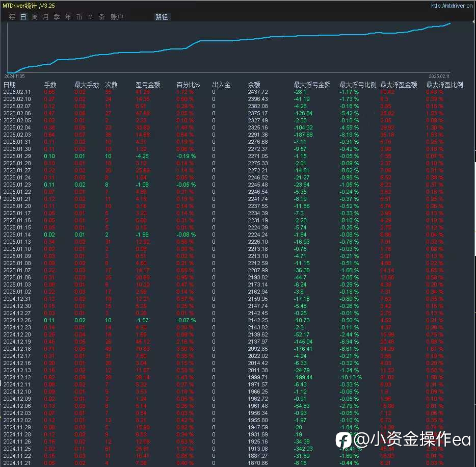Image resolution: width=476 pixels, height=467 pixels.
Task: Click the 次数 column header
Action: [111, 85]
